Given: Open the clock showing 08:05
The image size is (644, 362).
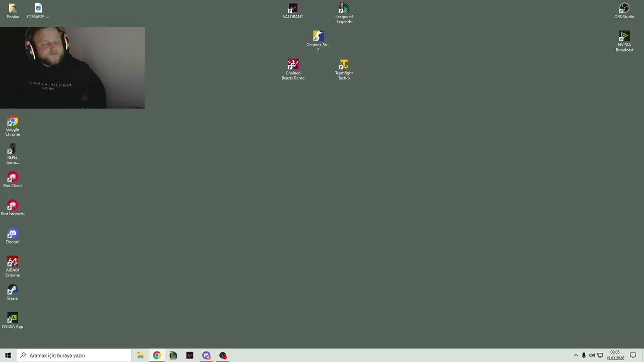Looking at the screenshot, I should click(615, 355).
